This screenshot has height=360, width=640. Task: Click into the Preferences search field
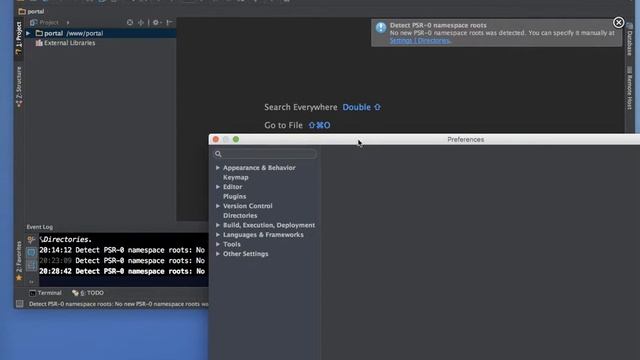pyautogui.click(x=265, y=154)
